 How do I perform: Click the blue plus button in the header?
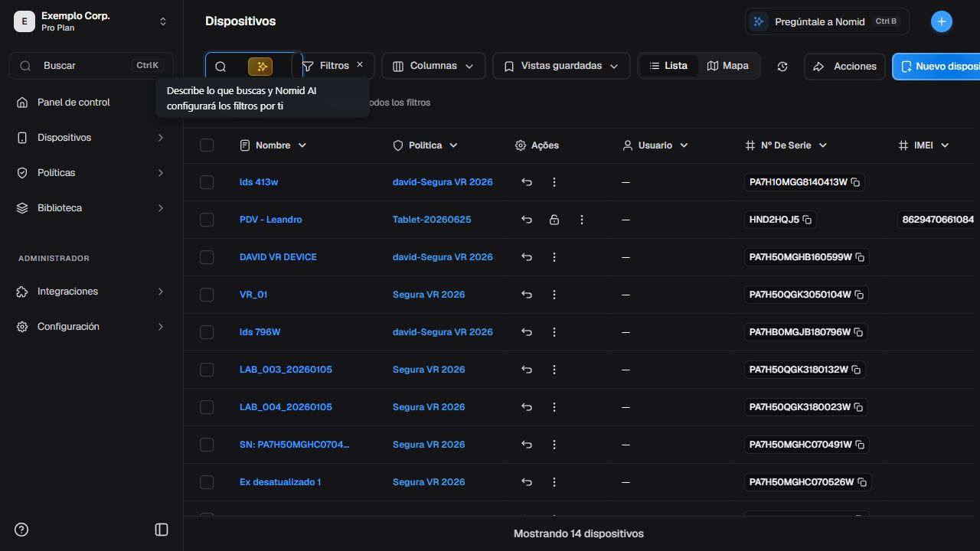pyautogui.click(x=942, y=21)
